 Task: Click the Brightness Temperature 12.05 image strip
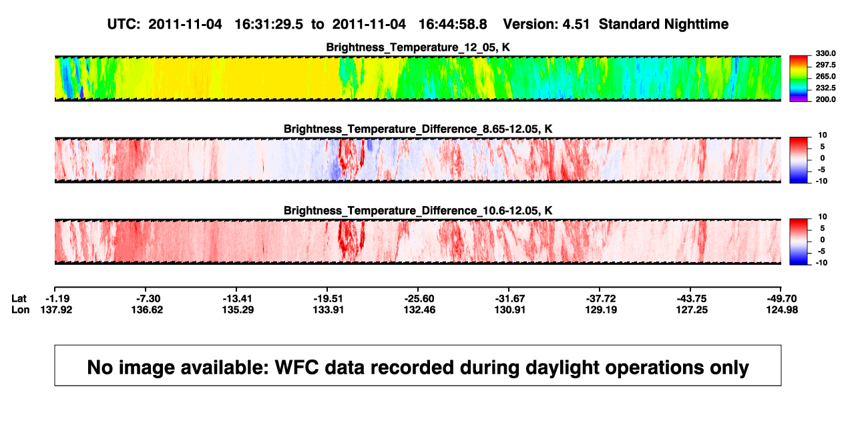tap(418, 78)
